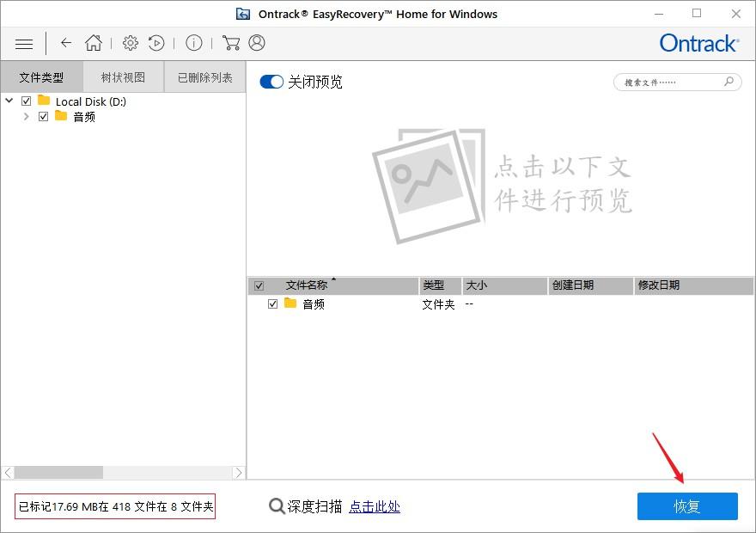This screenshot has height=533, width=756.
Task: Select the Local Disk (D:) tree item label
Action: coord(91,101)
